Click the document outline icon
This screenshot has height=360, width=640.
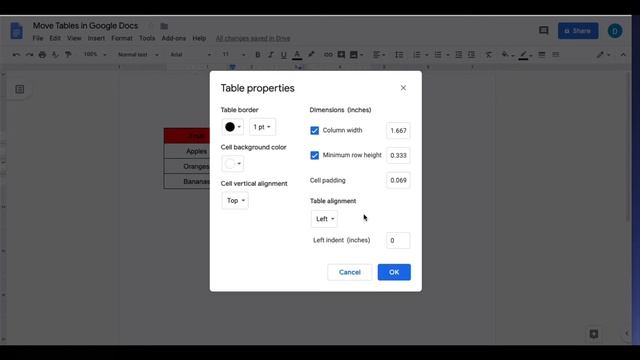tap(20, 89)
